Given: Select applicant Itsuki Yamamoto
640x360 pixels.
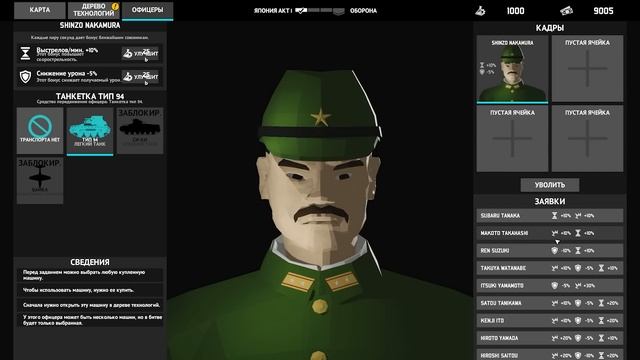Looking at the screenshot, I should (550, 286).
